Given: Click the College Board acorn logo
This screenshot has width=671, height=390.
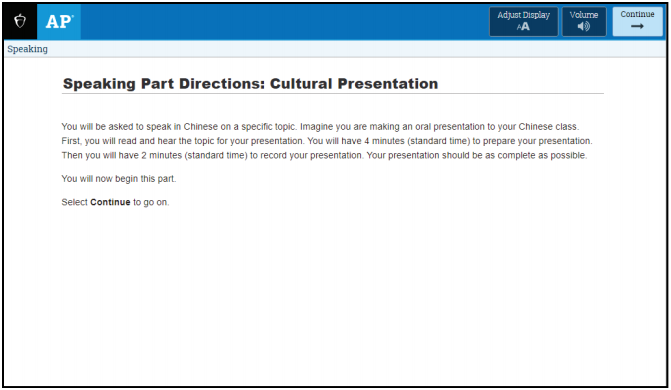Looking at the screenshot, I should click(20, 21).
